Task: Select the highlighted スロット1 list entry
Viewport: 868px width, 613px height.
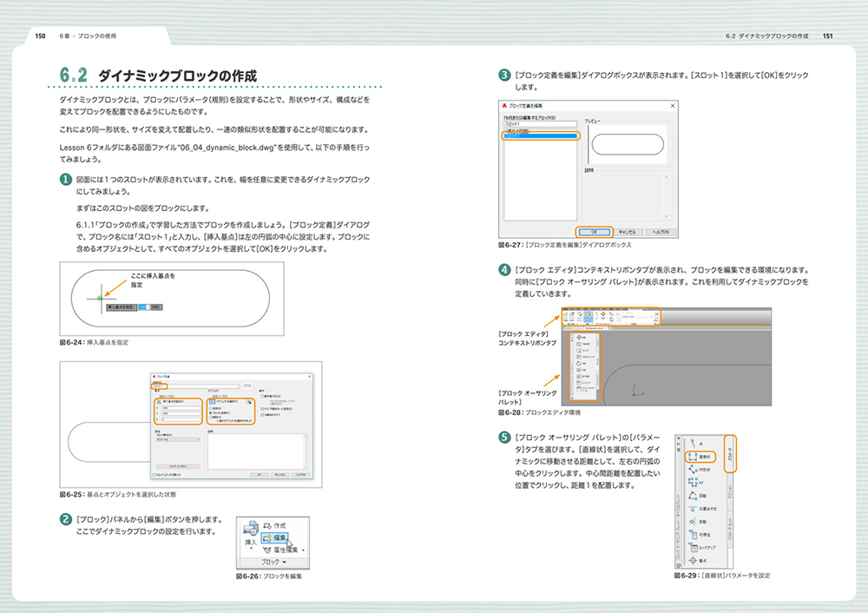Action: [540, 136]
